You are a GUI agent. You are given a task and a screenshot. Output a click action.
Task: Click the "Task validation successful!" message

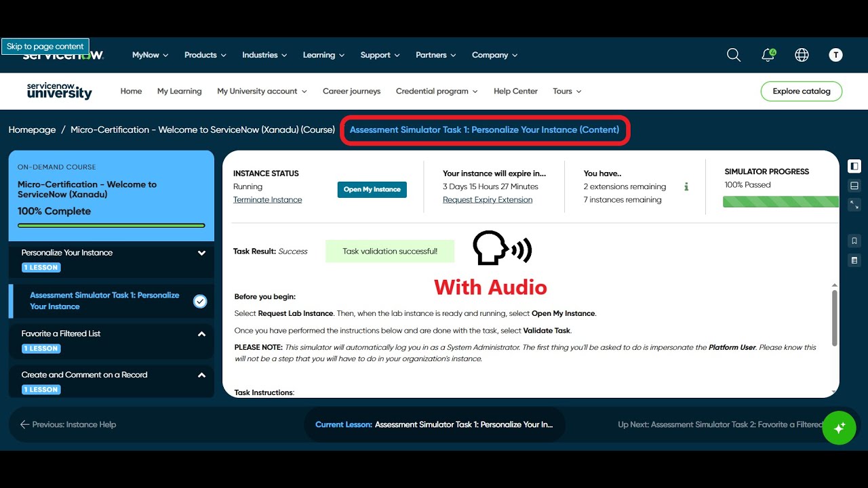(x=390, y=251)
